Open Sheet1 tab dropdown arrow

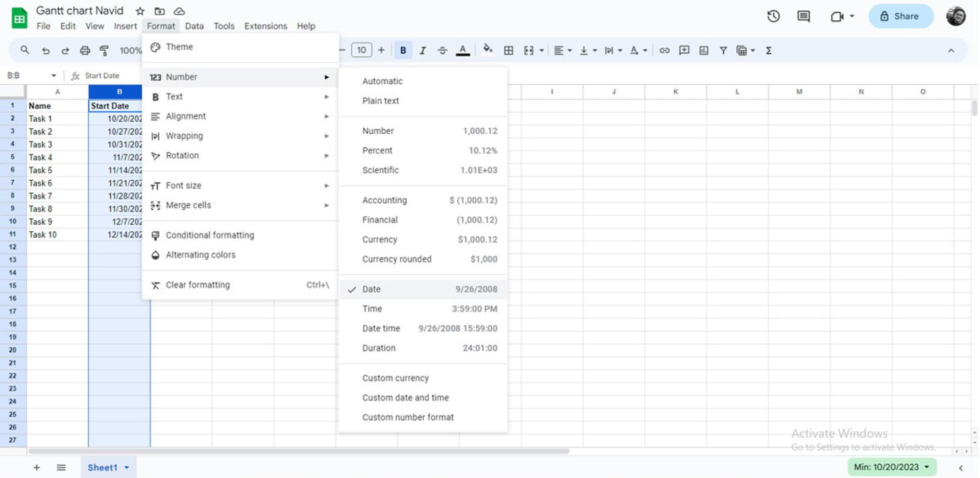click(x=127, y=467)
